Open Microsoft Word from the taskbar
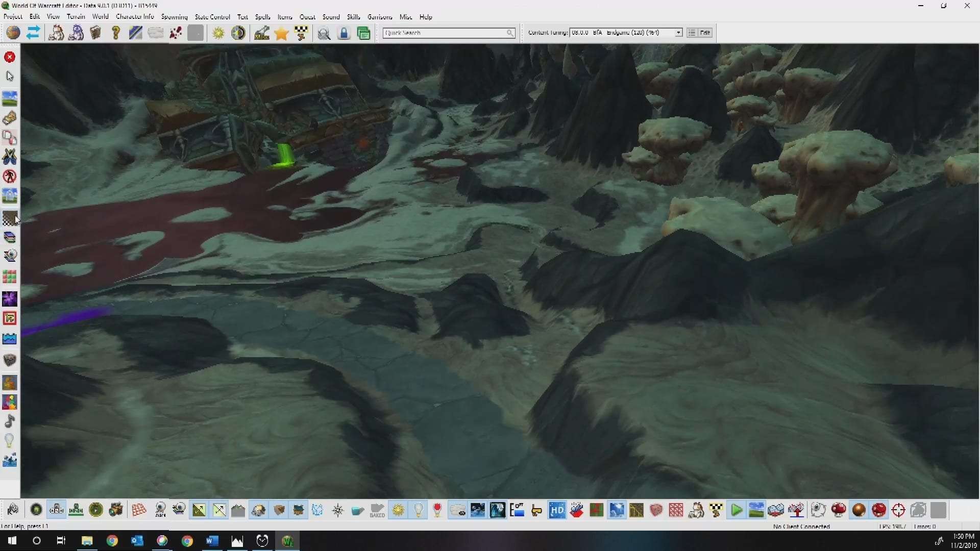 (212, 541)
